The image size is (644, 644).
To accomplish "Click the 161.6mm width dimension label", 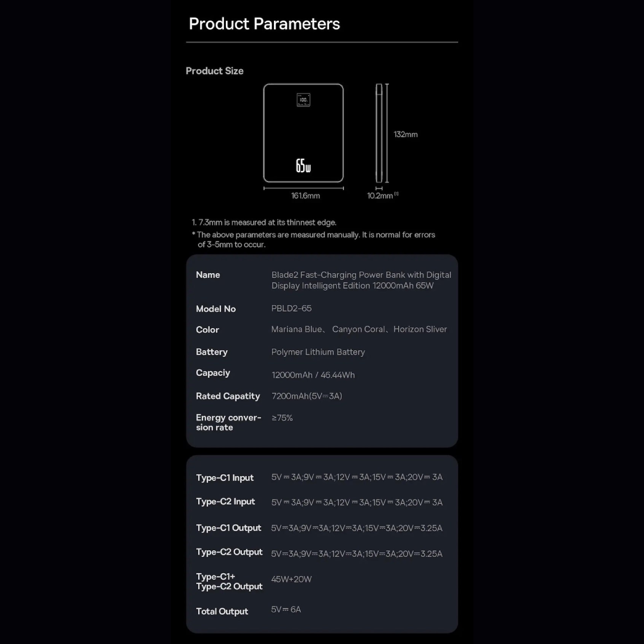I will [305, 196].
